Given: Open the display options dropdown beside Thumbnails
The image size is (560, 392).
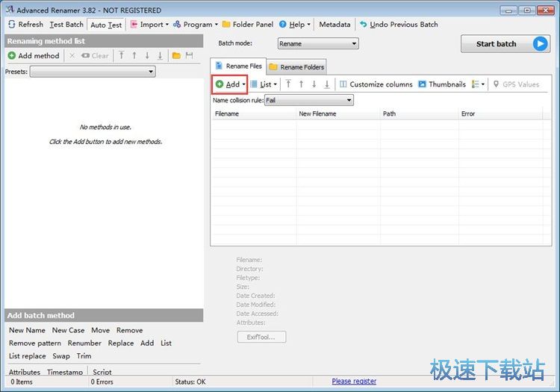Looking at the screenshot, I should coord(478,84).
